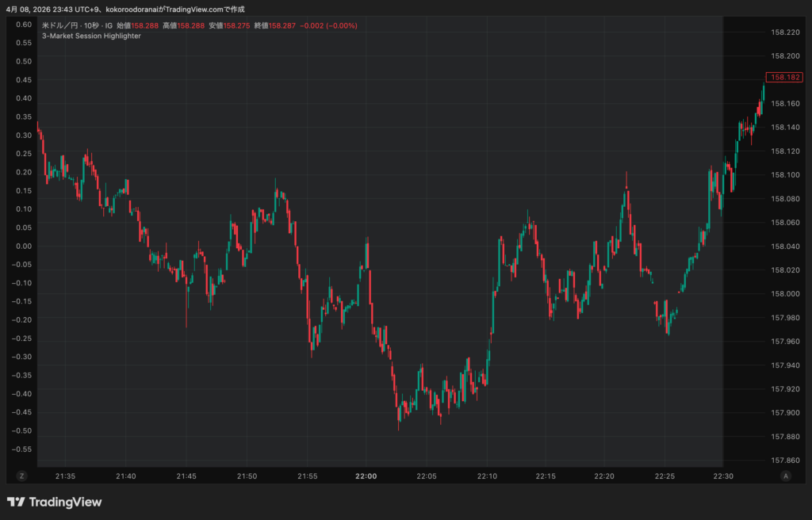Click the 安値 low value 158.275
The height and width of the screenshot is (520, 812).
click(236, 25)
